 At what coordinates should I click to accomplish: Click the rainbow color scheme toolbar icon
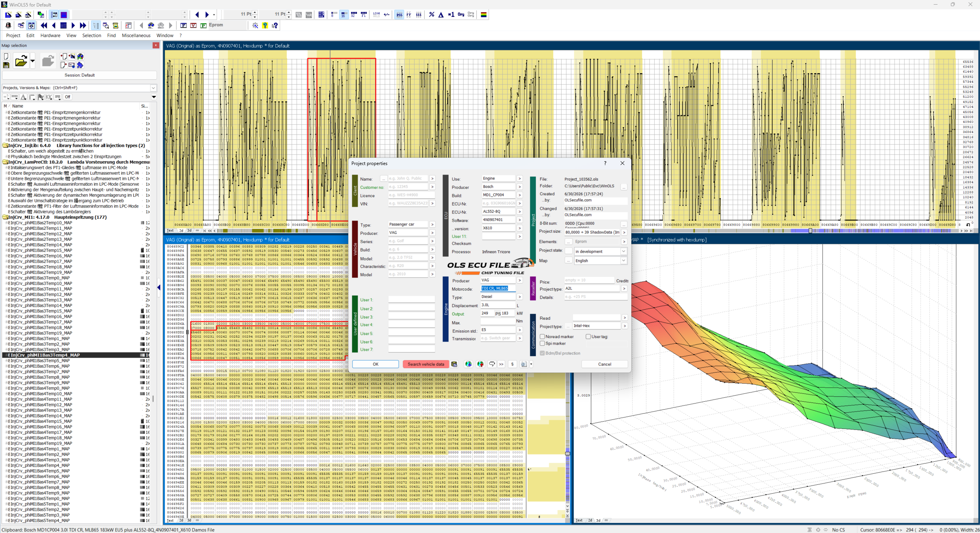tap(484, 15)
